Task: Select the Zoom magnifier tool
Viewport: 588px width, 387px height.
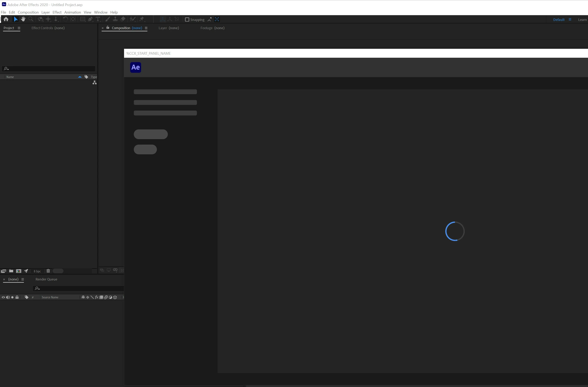Action: coord(31,19)
